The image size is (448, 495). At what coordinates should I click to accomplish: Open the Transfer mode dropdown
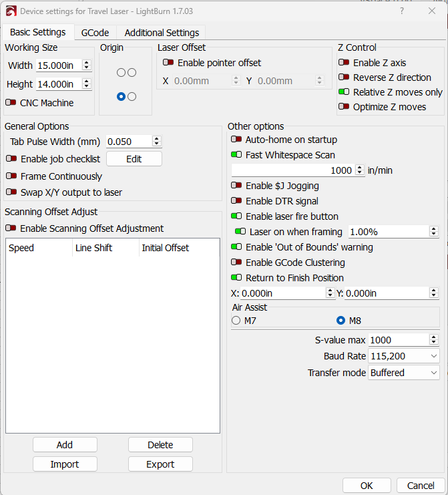point(403,373)
